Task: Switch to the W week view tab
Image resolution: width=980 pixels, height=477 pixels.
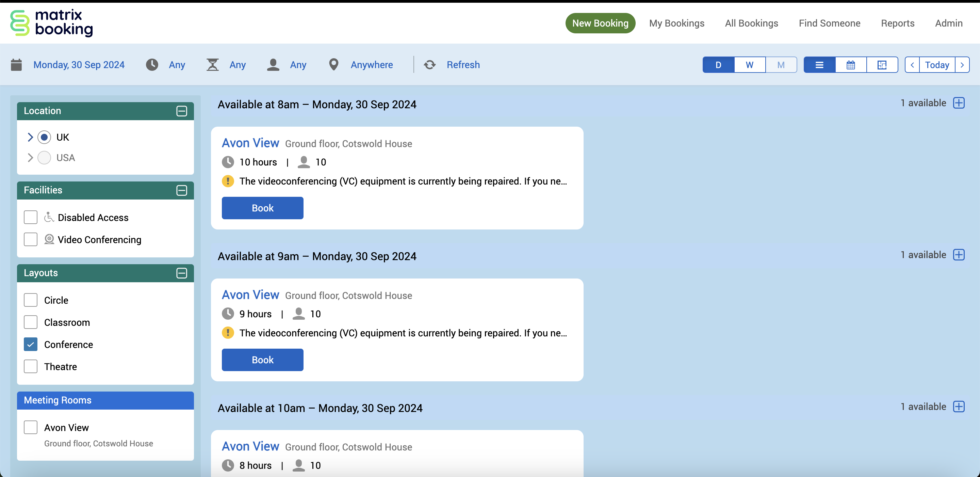Action: point(749,65)
